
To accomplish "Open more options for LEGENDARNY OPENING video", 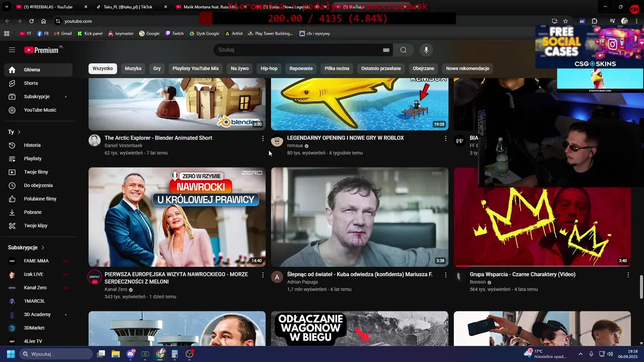I will [x=445, y=138].
